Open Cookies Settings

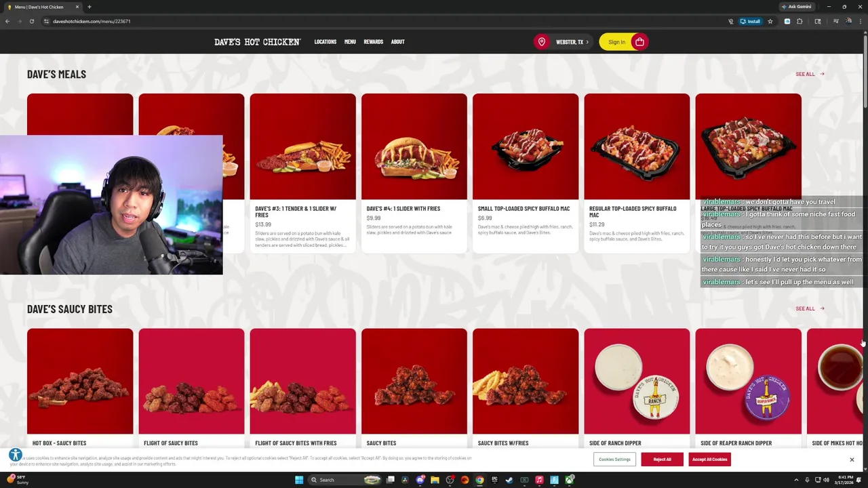coord(614,459)
